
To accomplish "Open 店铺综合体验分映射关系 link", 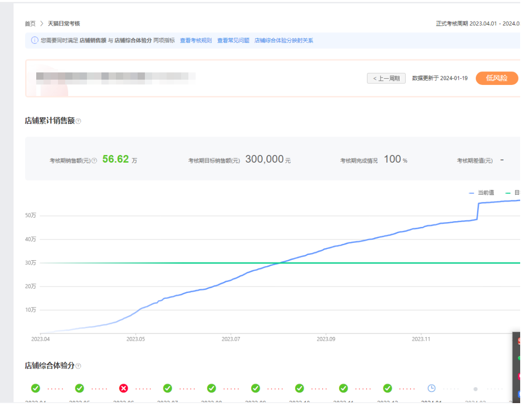I will click(x=284, y=41).
